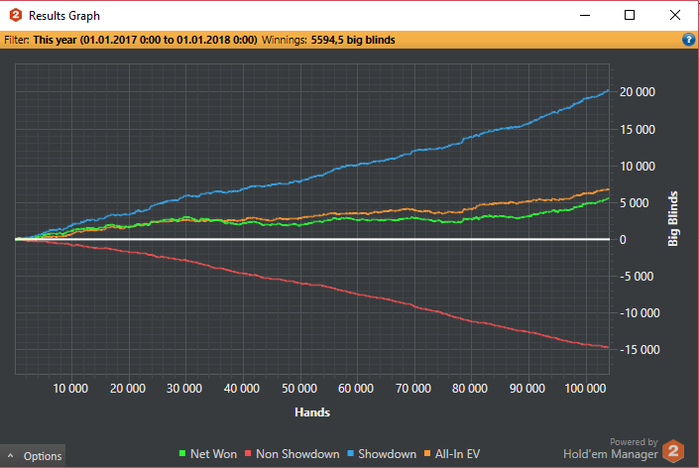Expand the Options panel
Viewport: 700px width, 468px height.
click(33, 456)
